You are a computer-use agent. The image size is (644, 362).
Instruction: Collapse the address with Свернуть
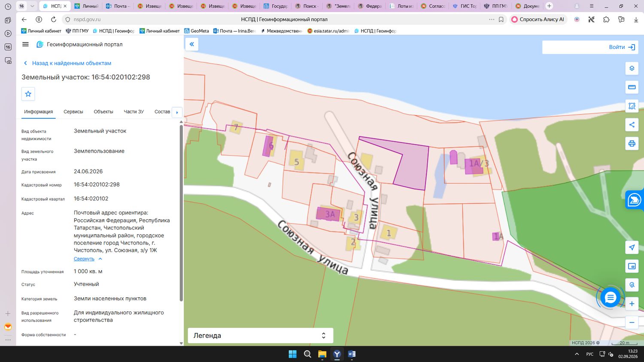88,259
